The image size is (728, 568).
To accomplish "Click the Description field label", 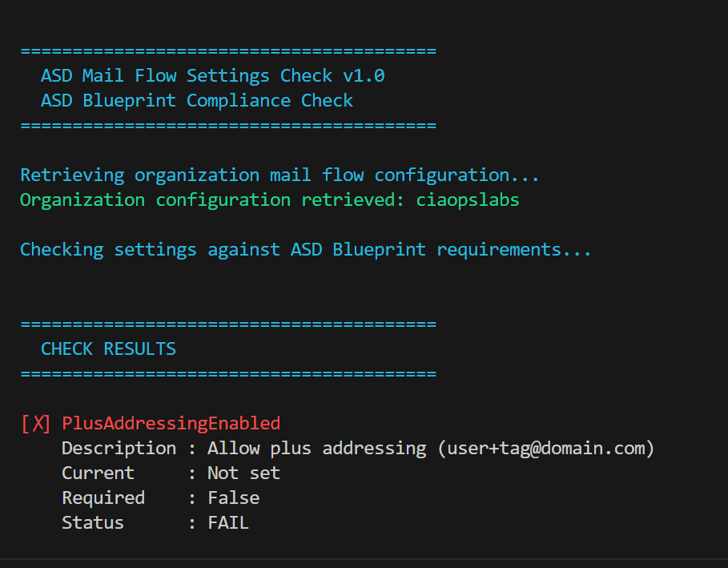I will pyautogui.click(x=119, y=448).
